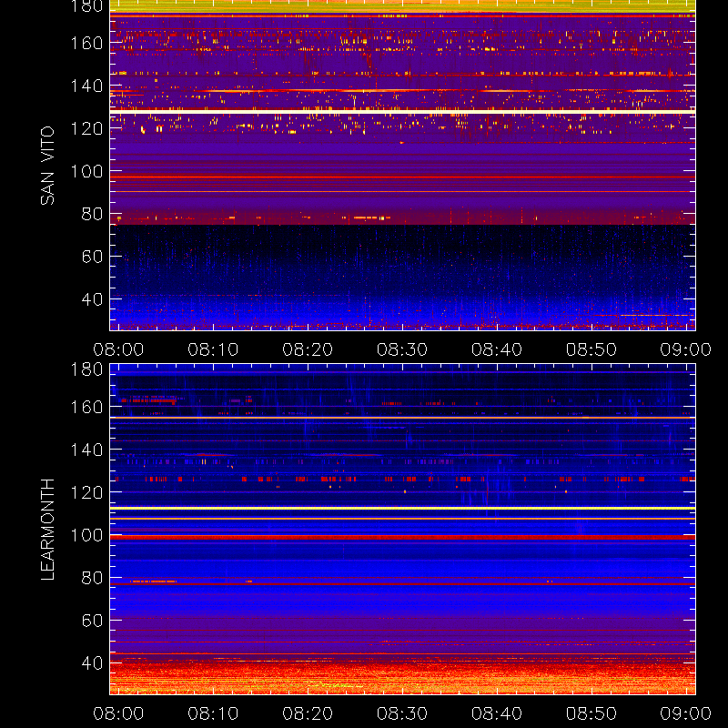Click the bright white band in San Vito spectrogram
The image size is (728, 728).
402,112
